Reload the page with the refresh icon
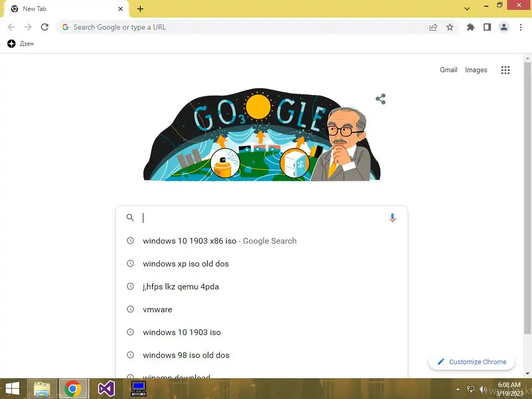 point(45,27)
